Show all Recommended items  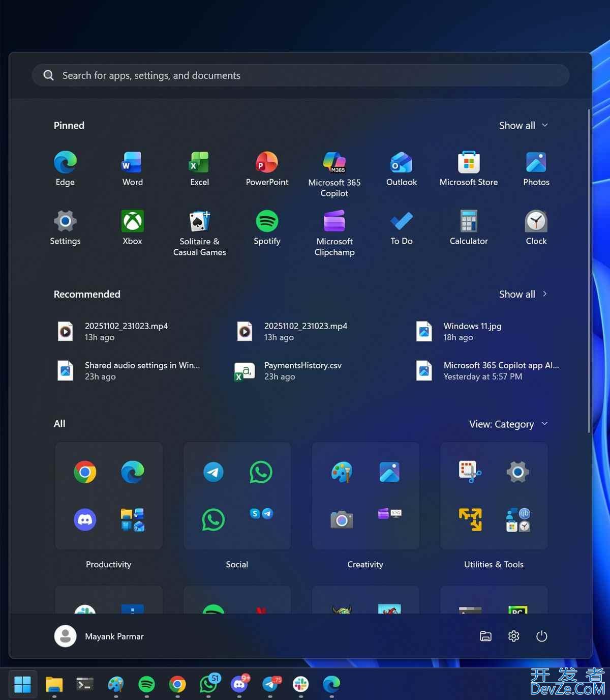523,294
